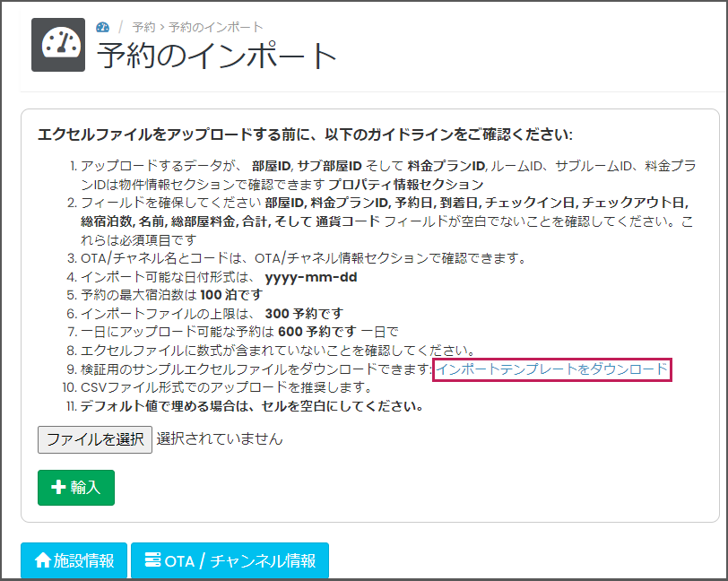Click the エクセルファイルをアップロードする前に heading
The image size is (728, 581).
pos(305,134)
